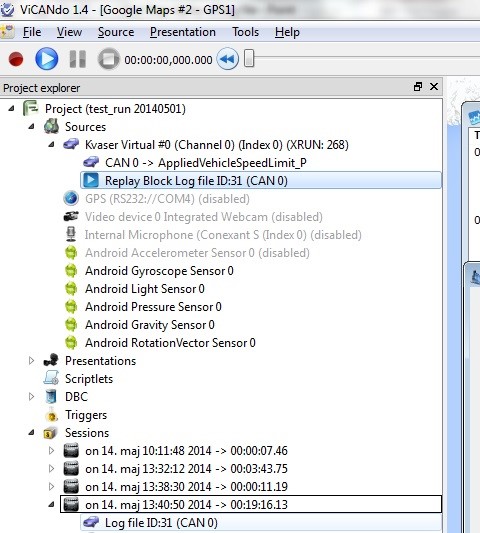This screenshot has height=533, width=480.
Task: Collapse the Sources tree node
Action: 31,126
